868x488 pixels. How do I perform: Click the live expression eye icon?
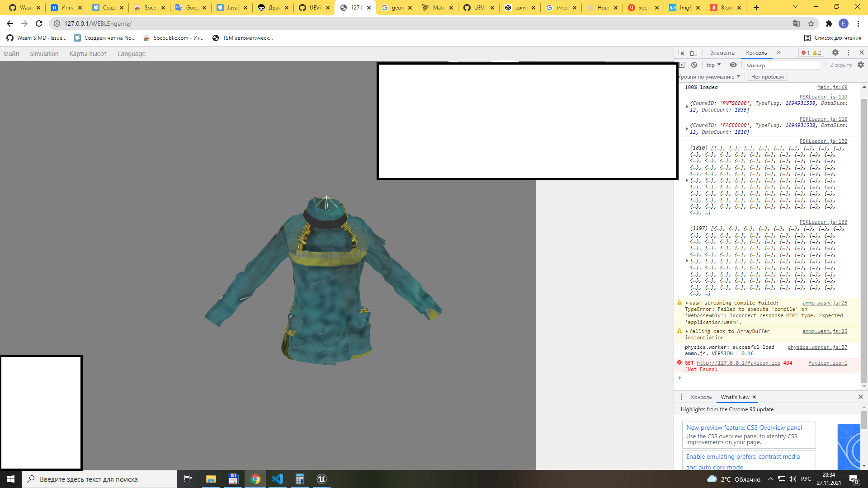point(733,65)
